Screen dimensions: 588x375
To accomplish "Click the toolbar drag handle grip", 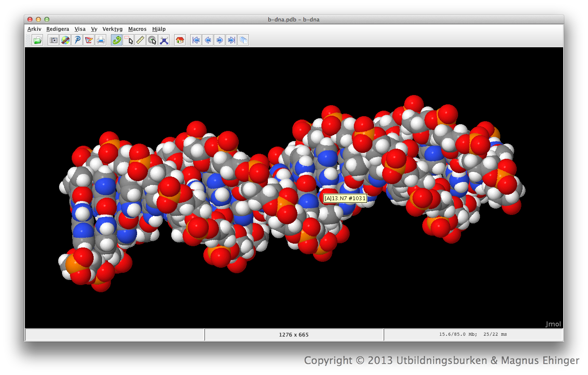I will coord(28,40).
